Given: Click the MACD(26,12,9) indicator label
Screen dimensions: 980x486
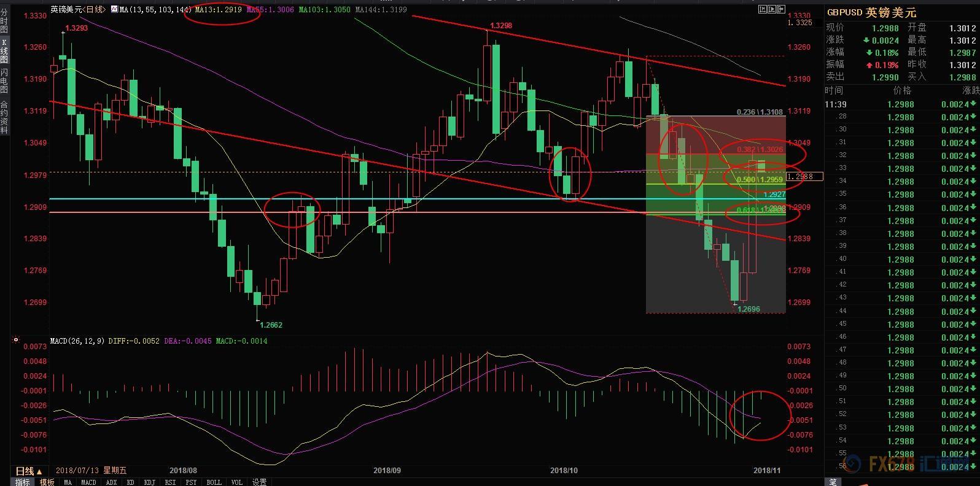Looking at the screenshot, I should click(x=77, y=341).
